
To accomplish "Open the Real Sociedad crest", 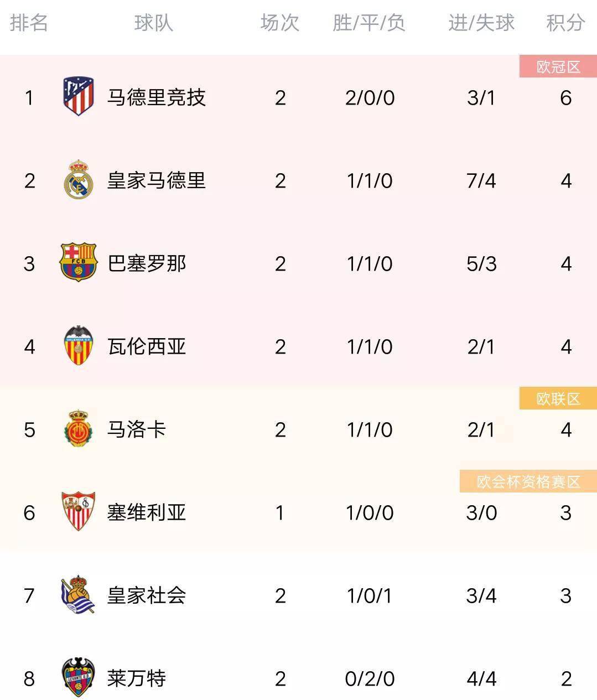I will pyautogui.click(x=78, y=594).
